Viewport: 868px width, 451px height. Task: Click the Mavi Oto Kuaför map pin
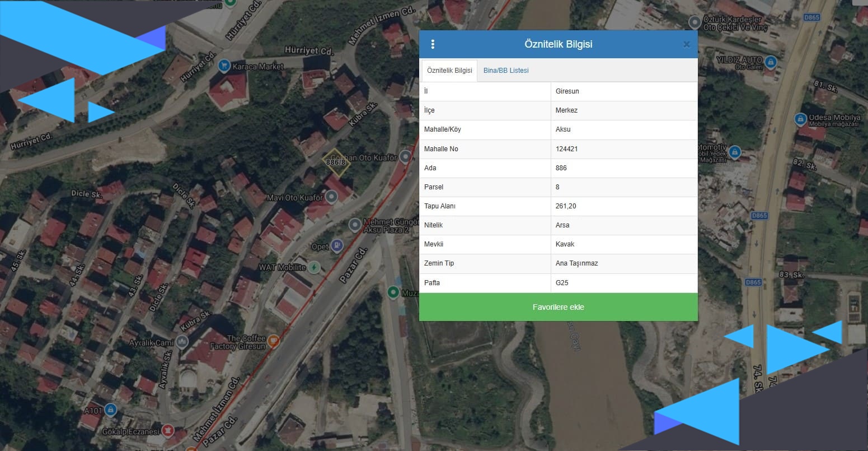[332, 197]
